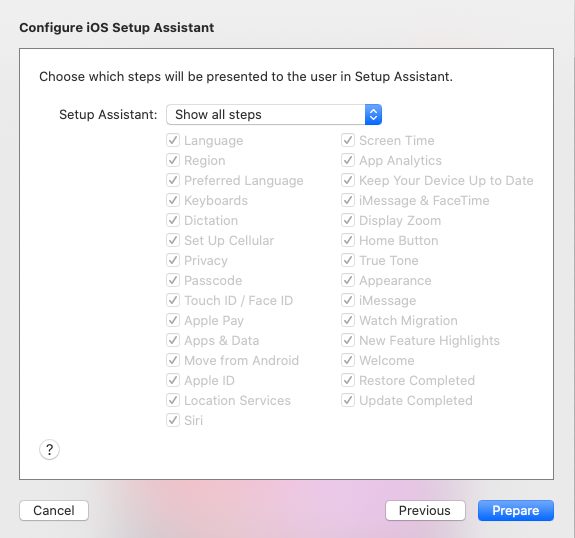
Task: Toggle the True Tone checkbox
Action: 348,260
